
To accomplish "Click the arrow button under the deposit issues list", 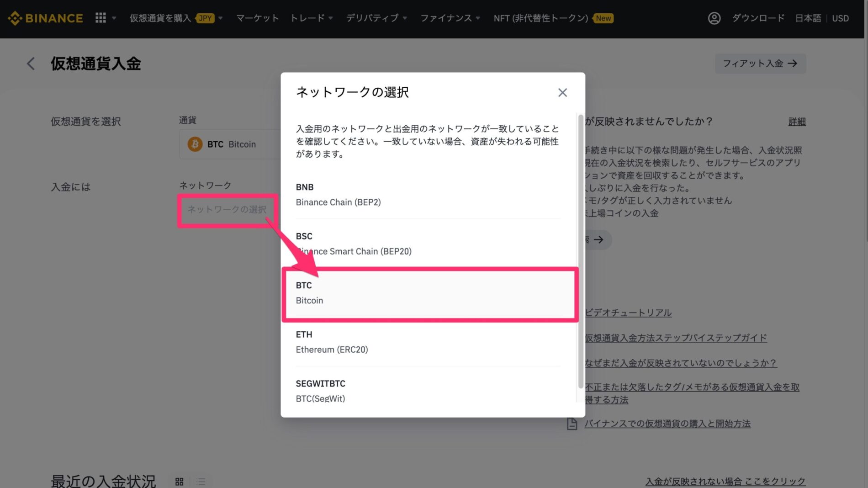I will pos(598,240).
